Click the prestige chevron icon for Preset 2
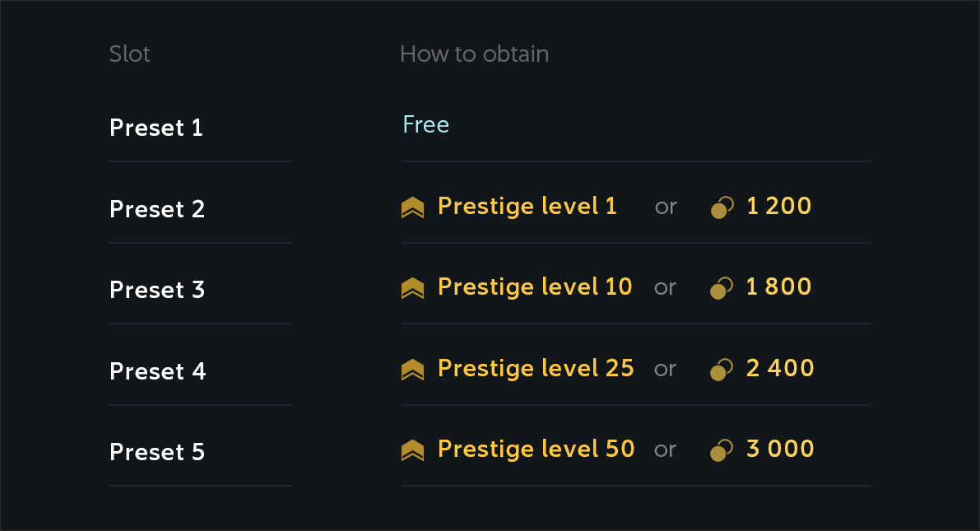This screenshot has height=531, width=980. click(x=412, y=207)
